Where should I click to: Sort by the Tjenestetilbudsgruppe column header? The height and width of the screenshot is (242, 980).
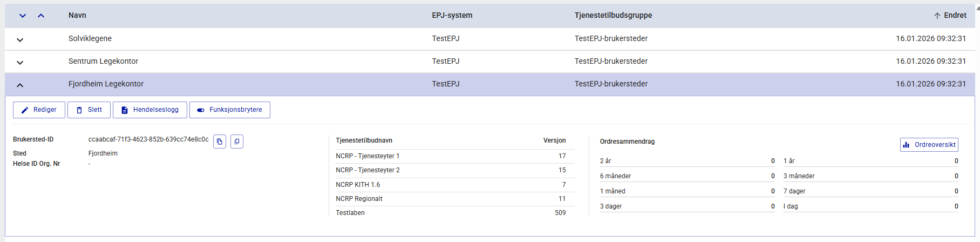tap(613, 15)
